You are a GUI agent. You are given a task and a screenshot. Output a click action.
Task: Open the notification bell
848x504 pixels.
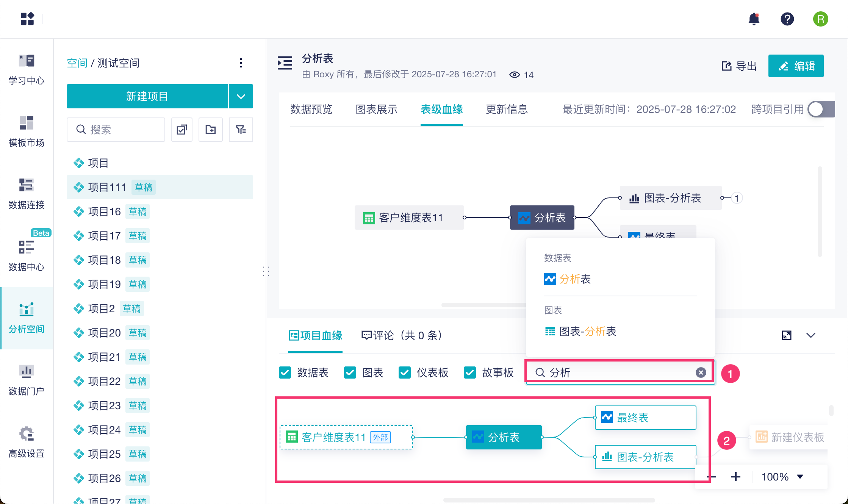click(x=754, y=19)
